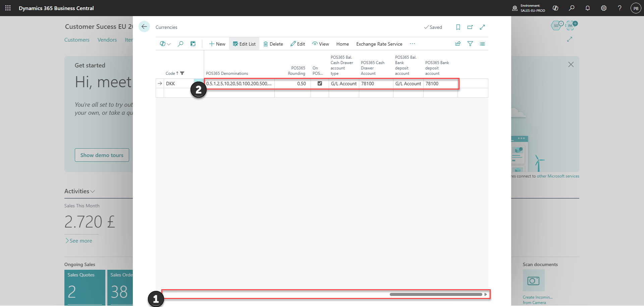The image size is (644, 307).
Task: Click Show demo tours button
Action: [102, 155]
